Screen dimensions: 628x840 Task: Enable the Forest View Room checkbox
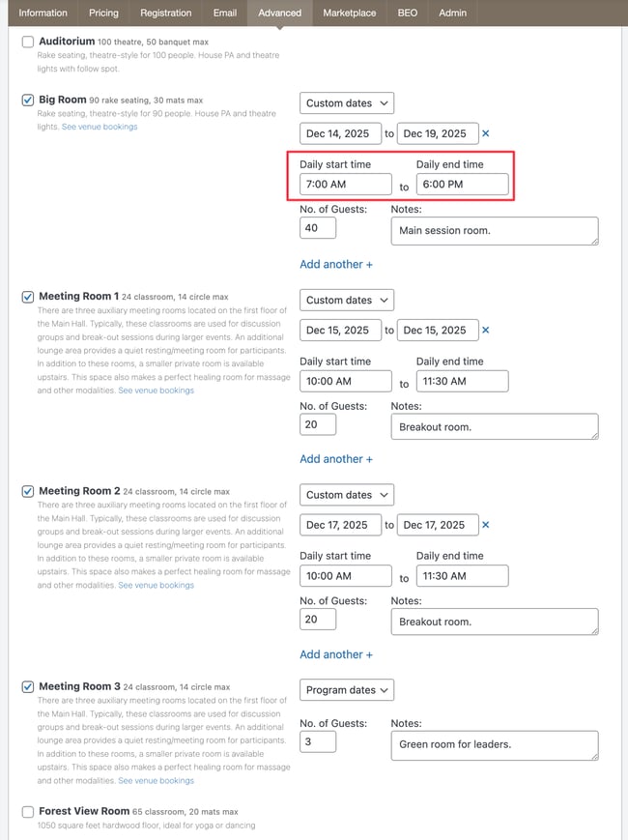27,811
